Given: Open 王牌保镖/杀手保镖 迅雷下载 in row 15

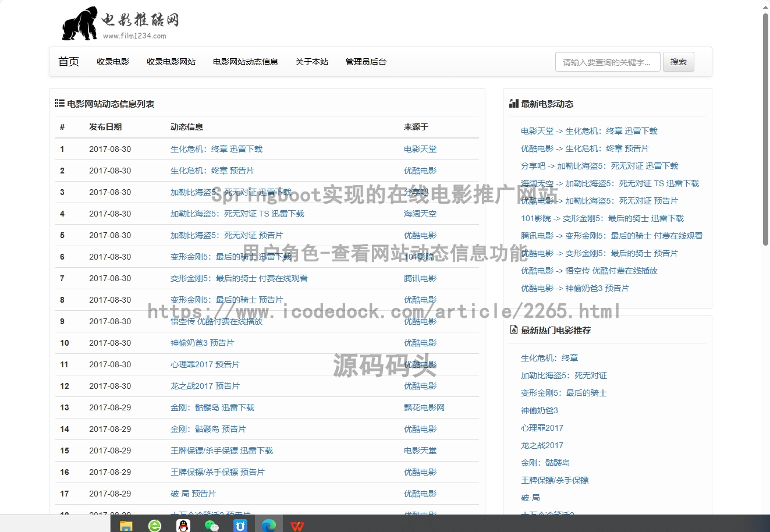Looking at the screenshot, I should pyautogui.click(x=222, y=451).
